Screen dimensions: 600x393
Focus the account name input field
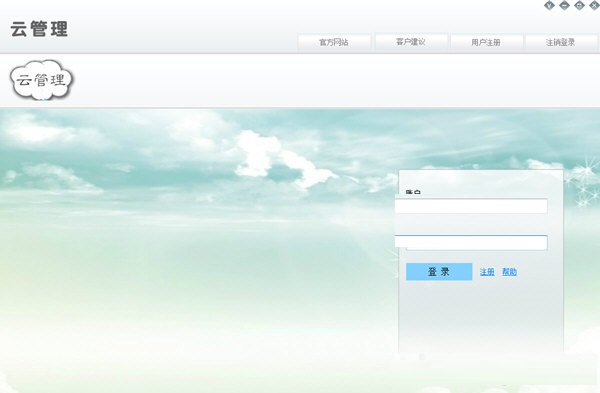tap(471, 206)
